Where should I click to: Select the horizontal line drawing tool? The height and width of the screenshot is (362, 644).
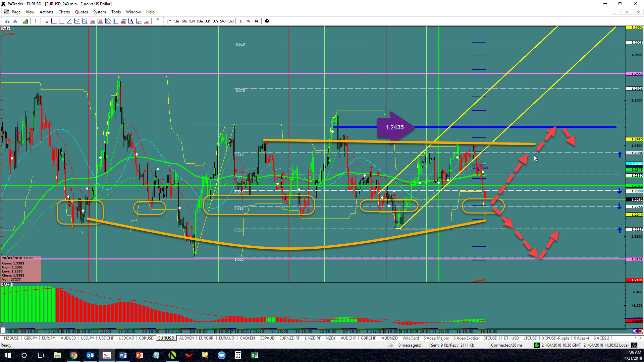pos(54,21)
